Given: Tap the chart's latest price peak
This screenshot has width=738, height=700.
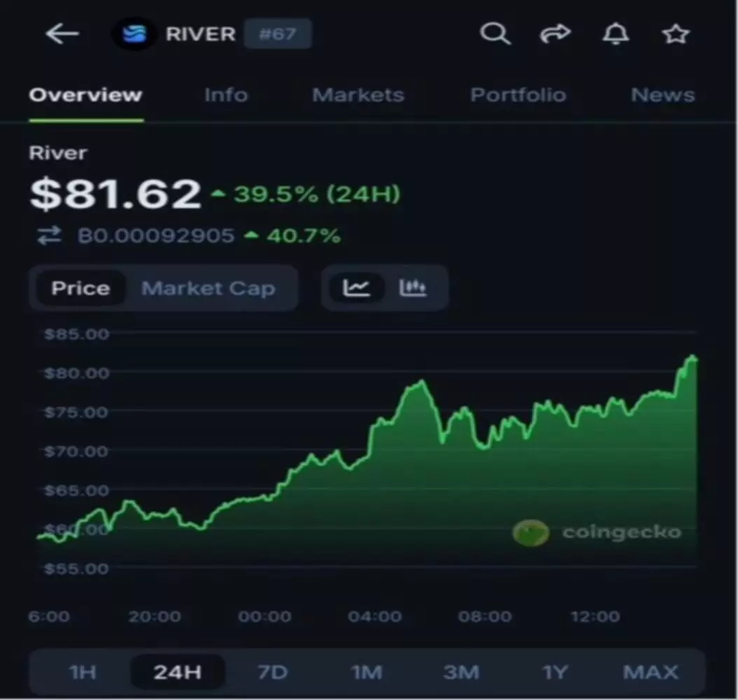Looking at the screenshot, I should 692,358.
